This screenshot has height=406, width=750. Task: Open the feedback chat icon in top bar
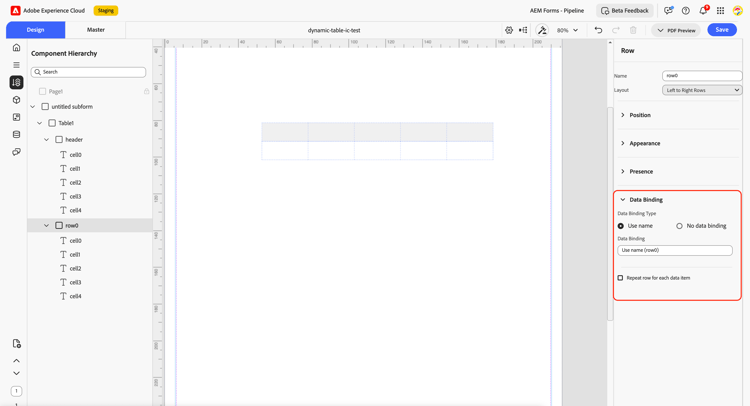(x=668, y=11)
